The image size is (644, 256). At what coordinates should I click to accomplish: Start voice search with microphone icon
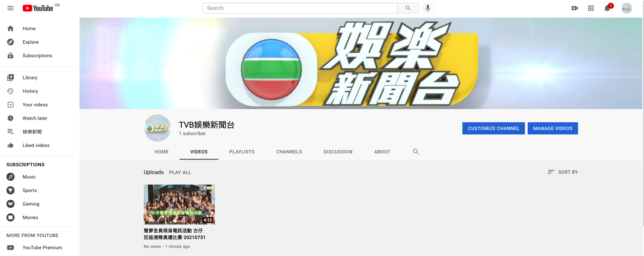pyautogui.click(x=428, y=8)
